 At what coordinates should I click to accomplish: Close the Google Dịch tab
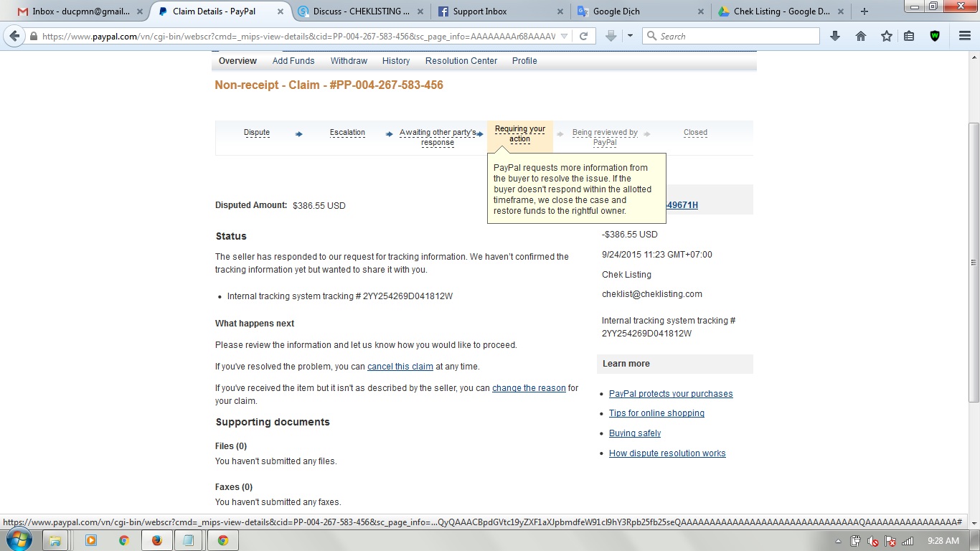coord(699,11)
